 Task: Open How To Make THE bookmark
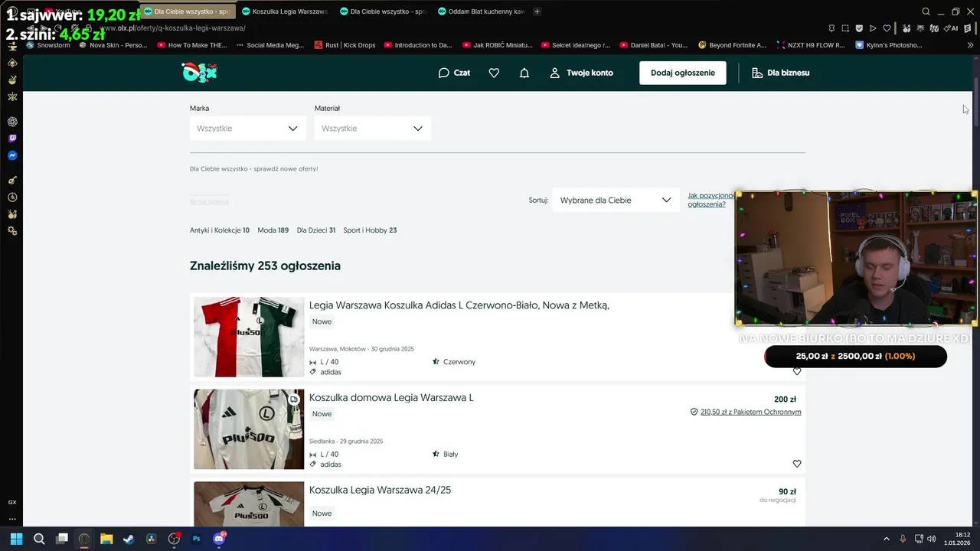[x=192, y=45]
